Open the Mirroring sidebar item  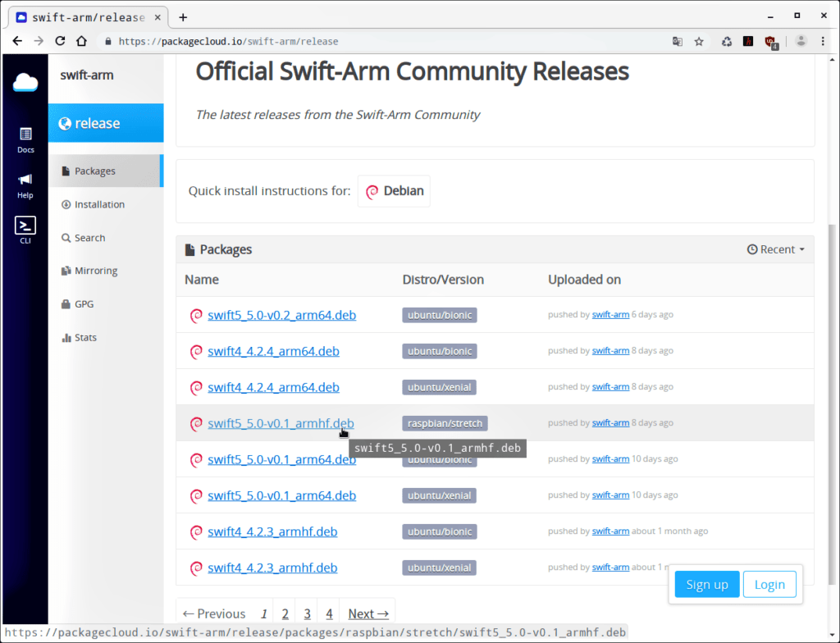(95, 271)
